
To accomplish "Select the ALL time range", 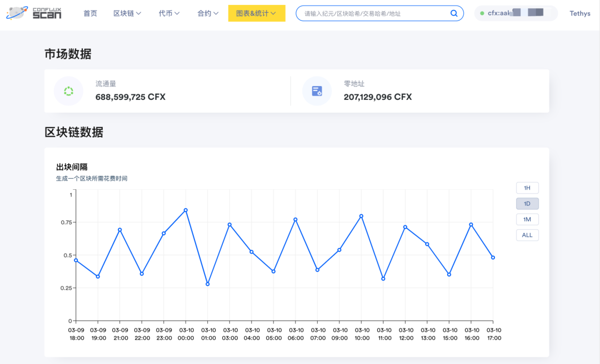I will (527, 235).
